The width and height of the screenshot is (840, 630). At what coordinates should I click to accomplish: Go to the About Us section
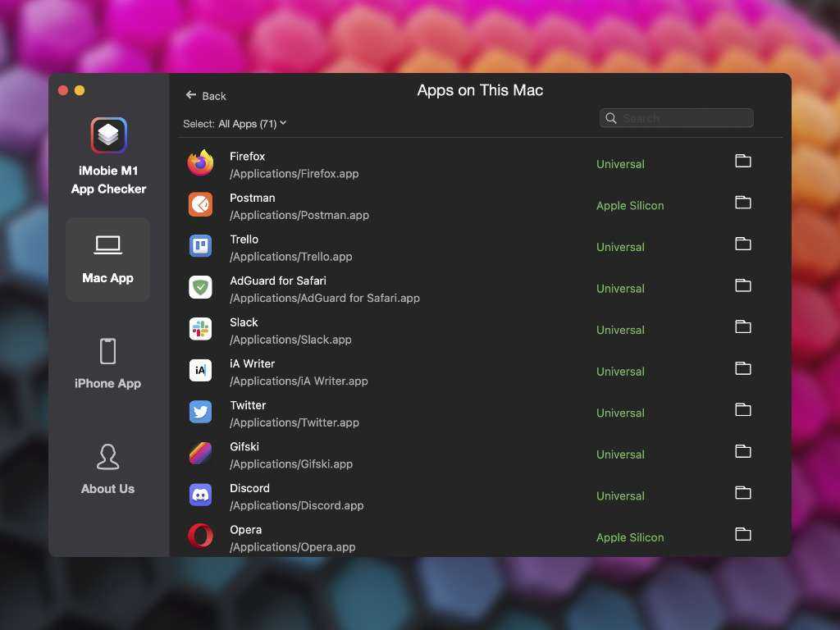pos(107,469)
